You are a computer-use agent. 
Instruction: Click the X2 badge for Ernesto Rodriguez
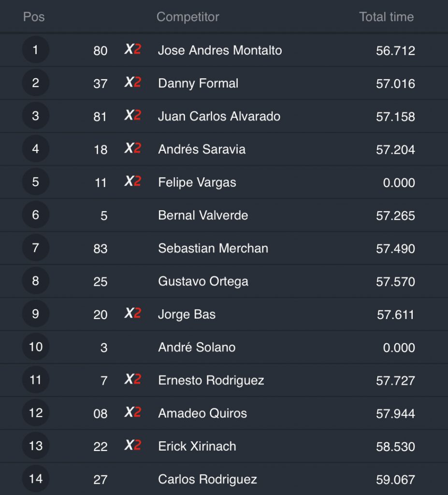point(132,379)
